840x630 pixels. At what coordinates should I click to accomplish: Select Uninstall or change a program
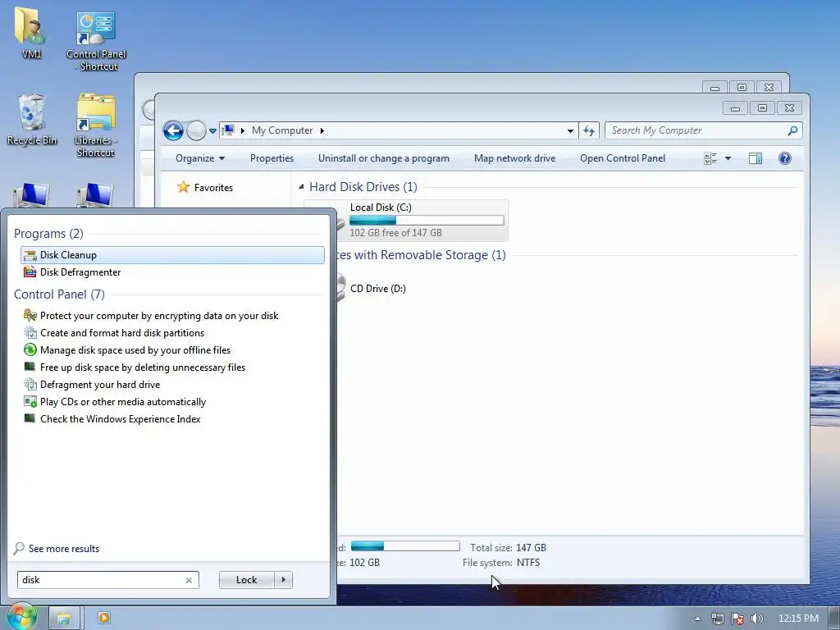tap(384, 158)
